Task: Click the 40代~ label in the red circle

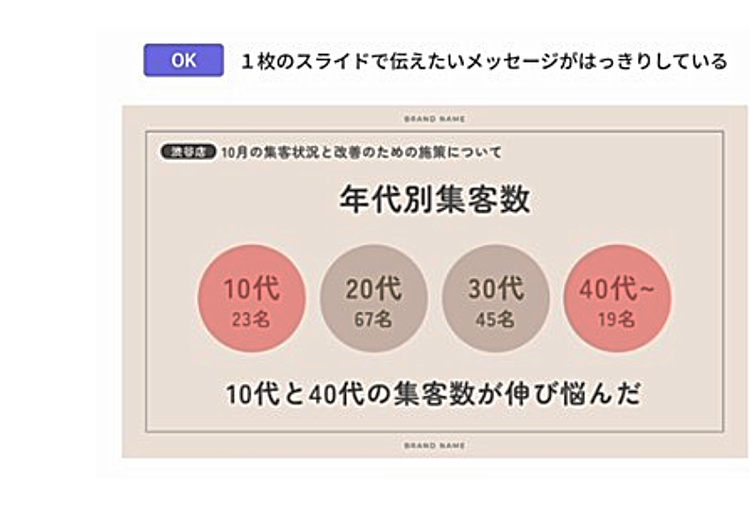Action: tap(617, 289)
